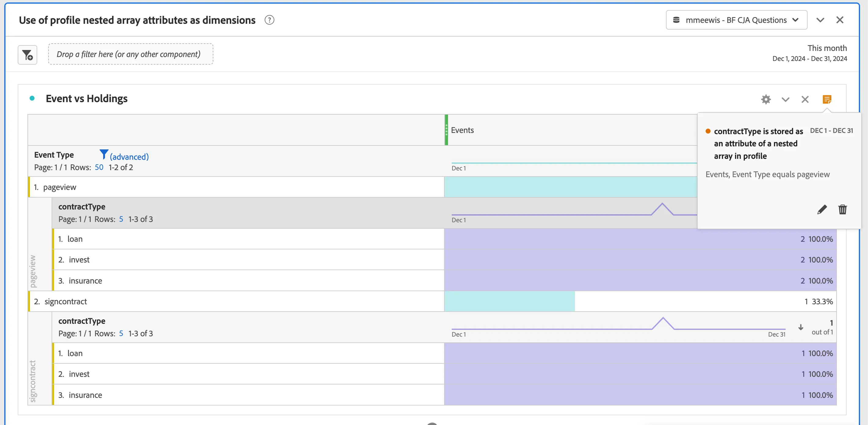Click the sort arrow in signcontract contractType header

801,327
